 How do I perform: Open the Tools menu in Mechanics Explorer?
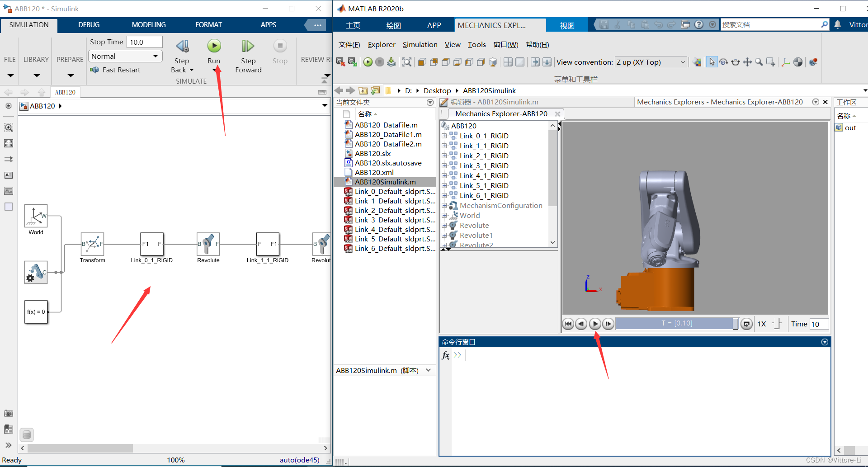476,44
